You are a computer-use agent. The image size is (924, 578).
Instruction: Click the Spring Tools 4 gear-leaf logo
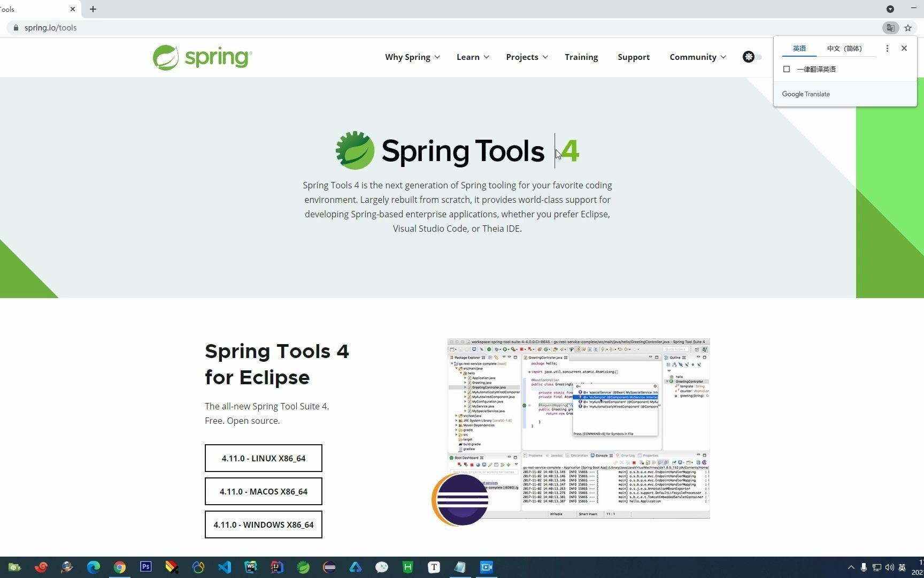click(355, 150)
